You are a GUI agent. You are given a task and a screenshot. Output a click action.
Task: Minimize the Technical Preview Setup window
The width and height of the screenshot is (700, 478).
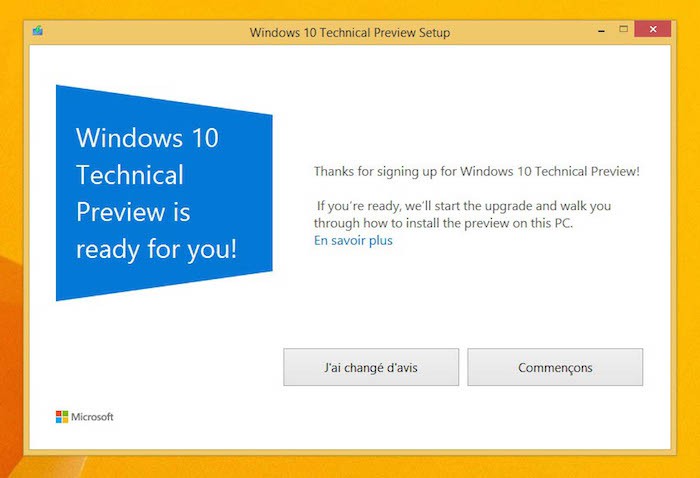point(598,30)
